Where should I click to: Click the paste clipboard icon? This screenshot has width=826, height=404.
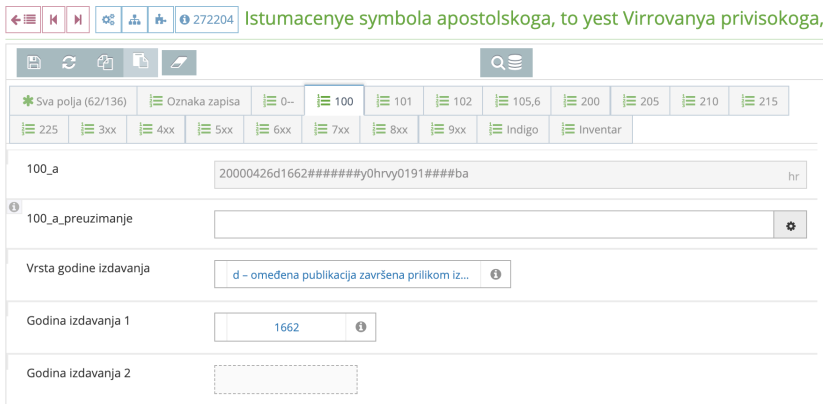pyautogui.click(x=141, y=63)
